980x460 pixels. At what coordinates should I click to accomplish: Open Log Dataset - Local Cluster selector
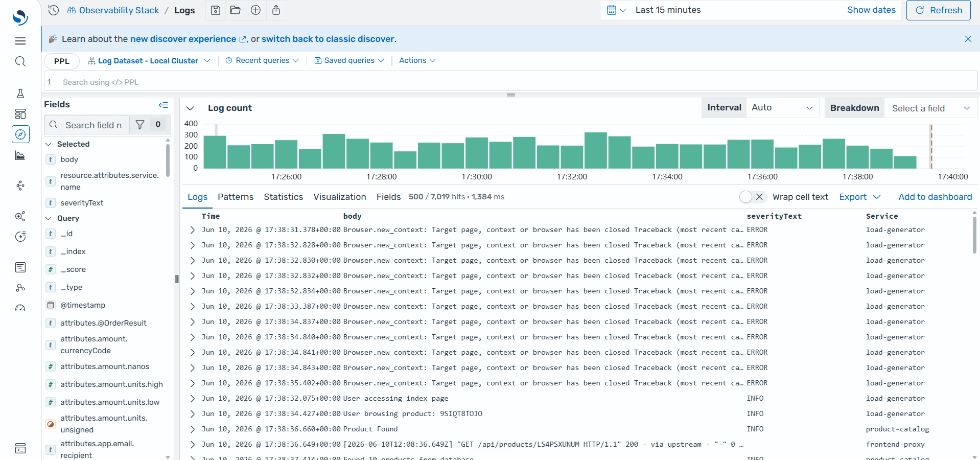(x=149, y=61)
